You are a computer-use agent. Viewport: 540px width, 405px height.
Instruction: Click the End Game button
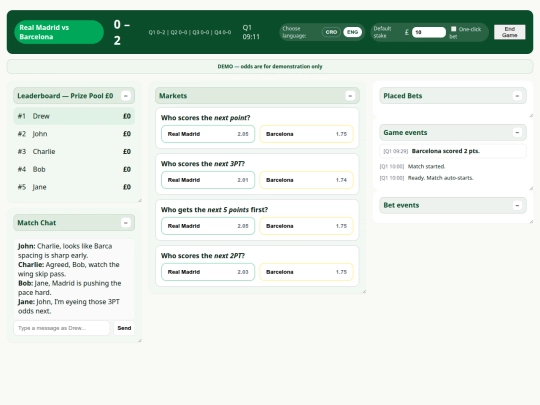[509, 32]
